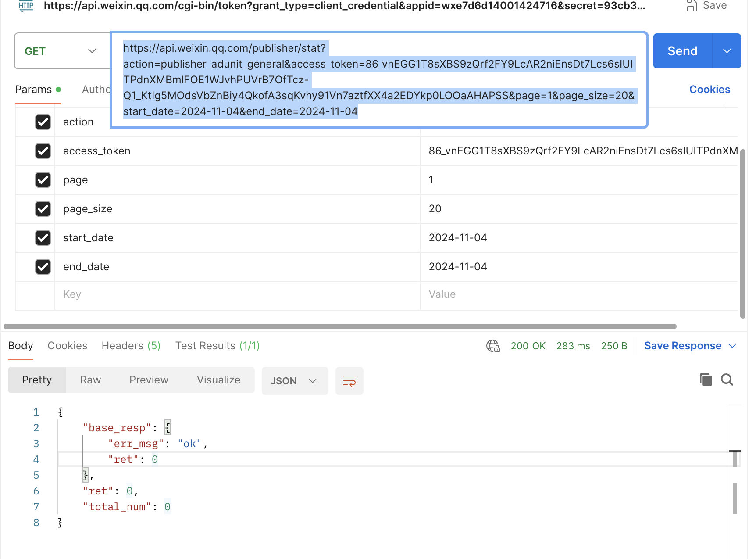Screen dimensions: 756x559
Task: Click the HTTP request type icon
Action: pos(26,6)
